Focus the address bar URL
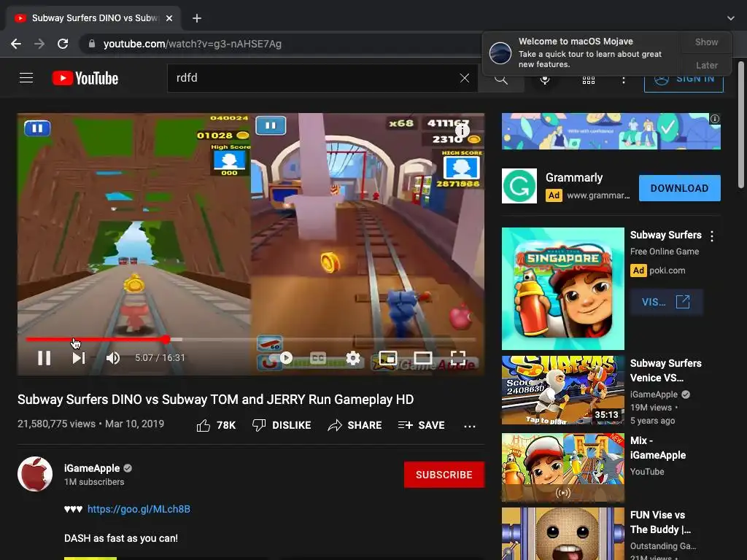The height and width of the screenshot is (560, 747). coord(193,44)
